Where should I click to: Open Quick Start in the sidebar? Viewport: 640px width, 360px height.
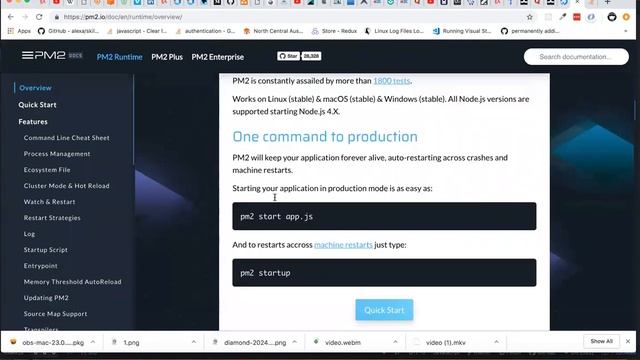point(37,105)
